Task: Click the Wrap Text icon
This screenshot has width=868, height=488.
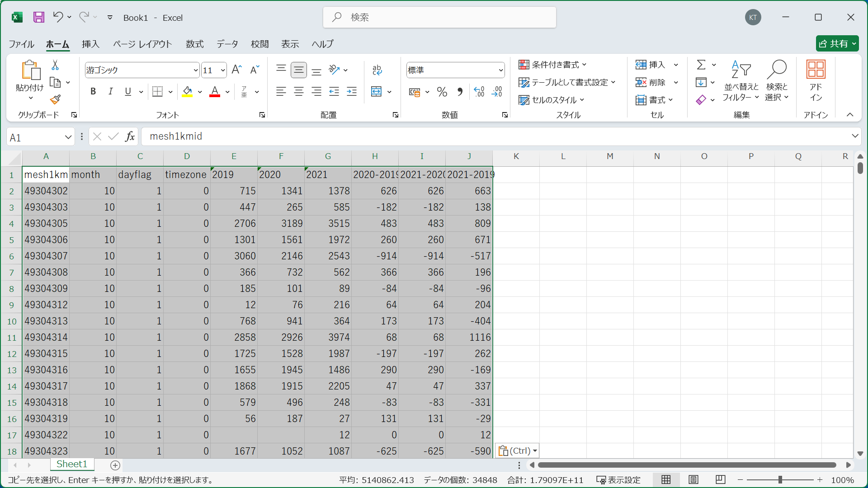Action: click(x=377, y=70)
